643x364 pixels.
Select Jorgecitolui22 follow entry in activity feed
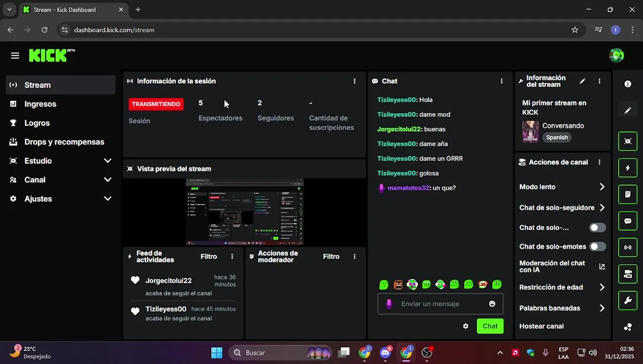click(183, 287)
